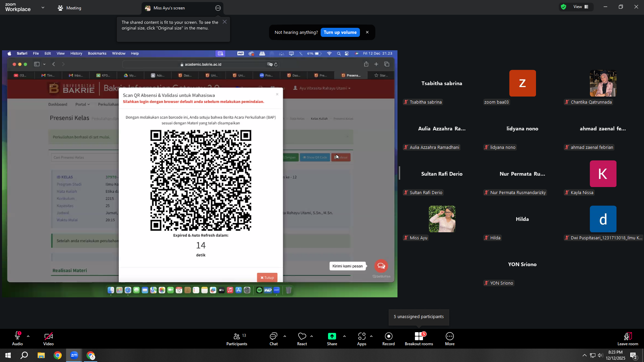Click the Cari Presensi Kelas search field
Image resolution: width=644 pixels, height=362 pixels.
pos(85,157)
